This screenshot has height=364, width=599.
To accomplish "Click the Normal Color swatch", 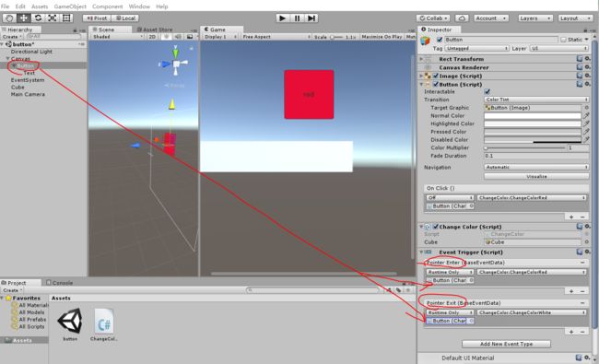I will coord(533,115).
